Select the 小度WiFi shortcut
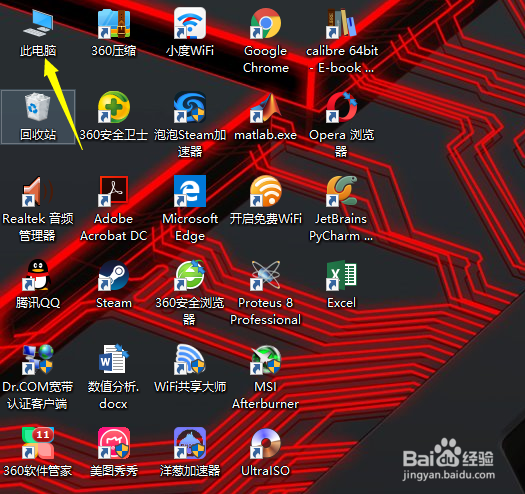This screenshot has width=525, height=494. [190, 23]
